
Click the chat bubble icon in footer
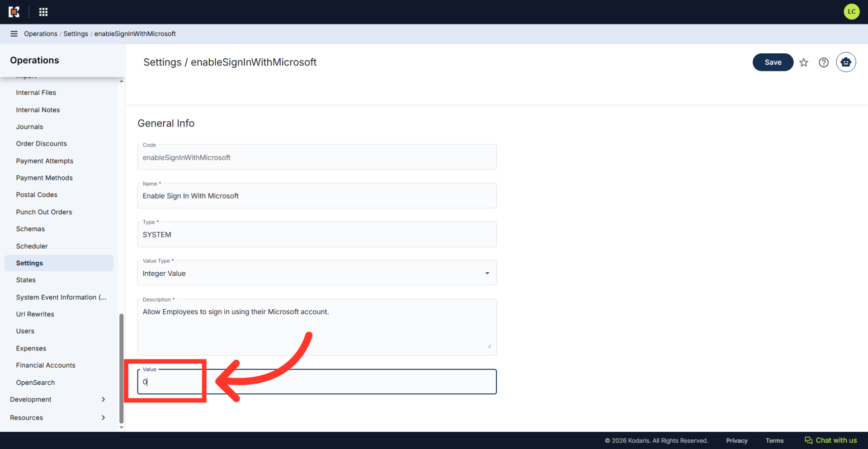[808, 440]
